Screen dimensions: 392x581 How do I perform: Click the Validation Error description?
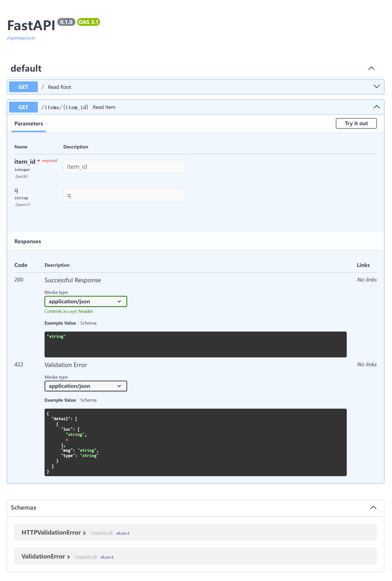click(x=66, y=365)
